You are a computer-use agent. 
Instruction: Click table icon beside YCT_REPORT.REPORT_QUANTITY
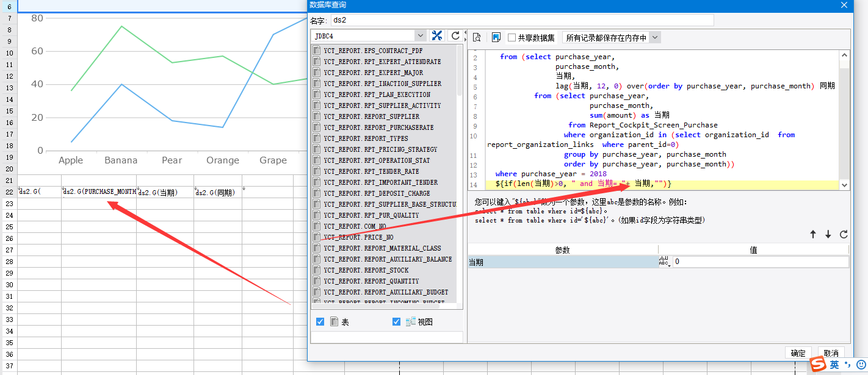(317, 281)
